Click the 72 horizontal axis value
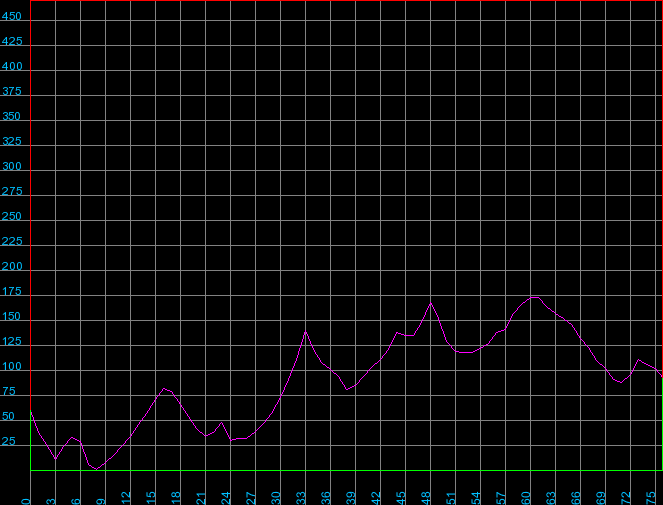Viewport: 663px width, 505px height. pos(626,498)
